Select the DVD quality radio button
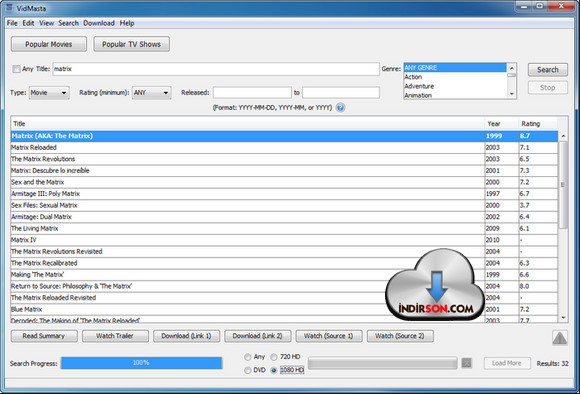Screen dimensions: 580x394 coord(247,370)
